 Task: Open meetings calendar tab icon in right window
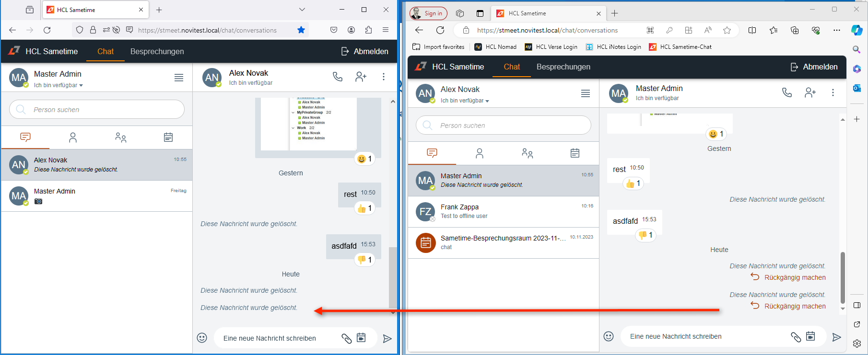(x=575, y=153)
